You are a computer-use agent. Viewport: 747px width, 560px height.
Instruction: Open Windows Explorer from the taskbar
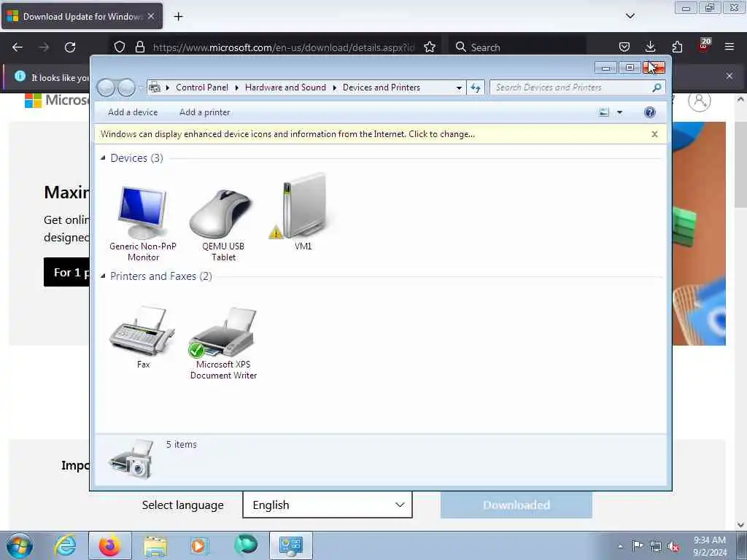pos(155,545)
